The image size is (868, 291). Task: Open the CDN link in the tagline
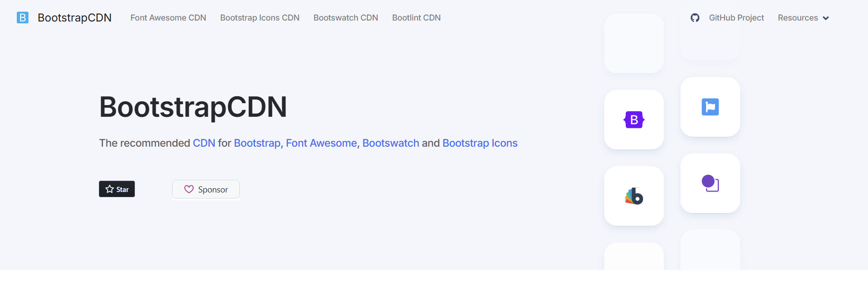click(x=203, y=143)
